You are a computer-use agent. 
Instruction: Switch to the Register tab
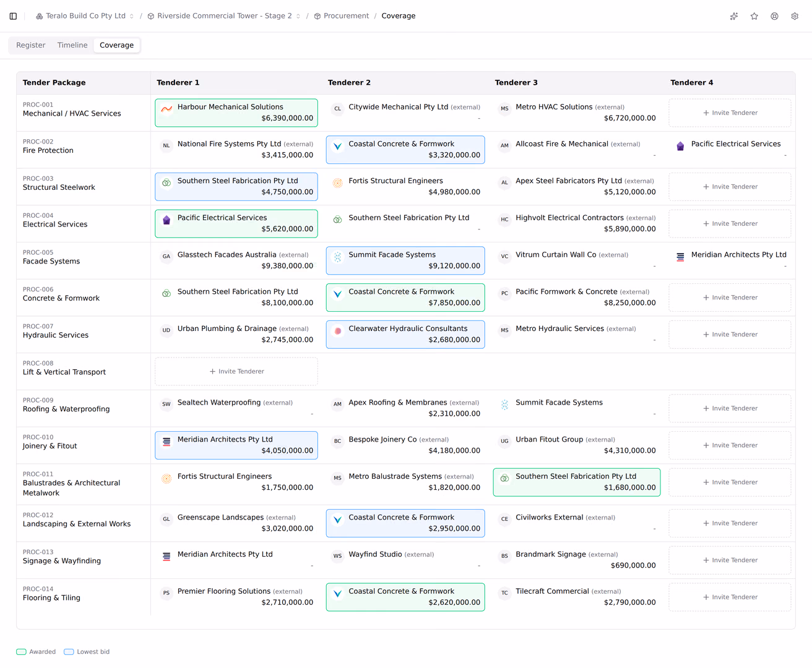[x=31, y=45]
